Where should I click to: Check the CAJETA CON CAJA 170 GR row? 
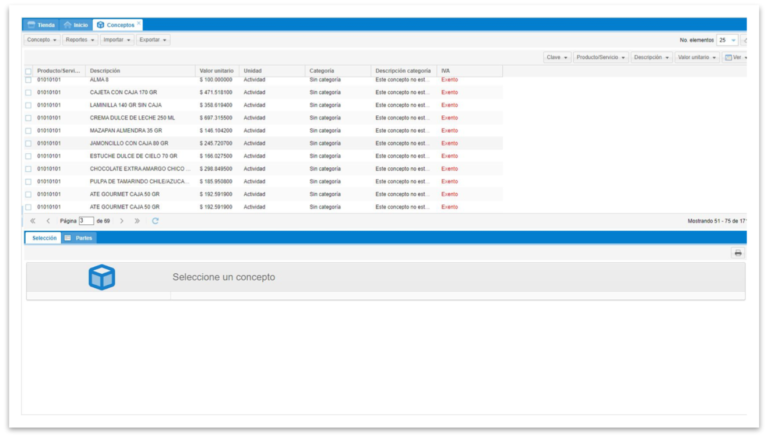click(28, 92)
